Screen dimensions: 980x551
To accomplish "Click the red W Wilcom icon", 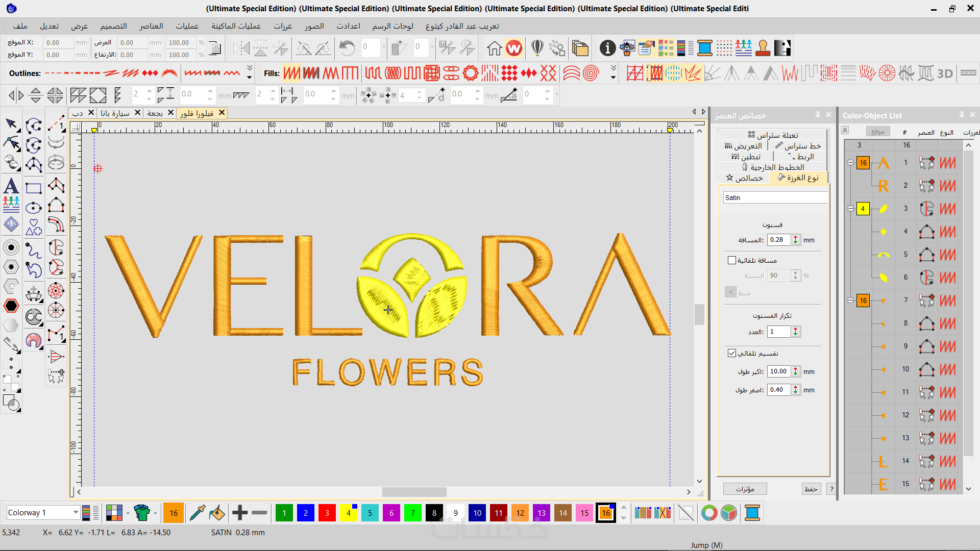I will (x=514, y=48).
